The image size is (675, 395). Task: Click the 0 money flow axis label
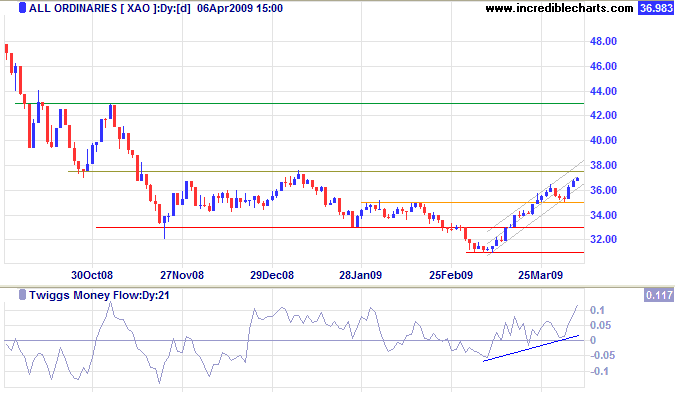click(593, 340)
